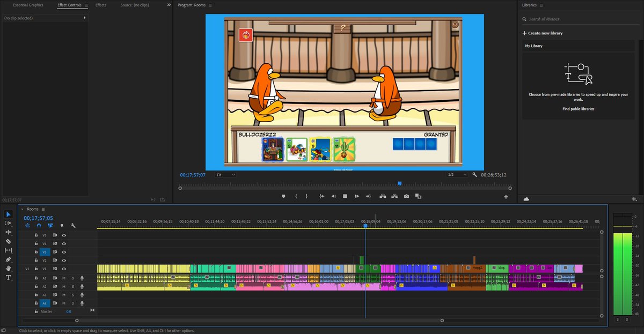Add Marker in Program monitor

point(284,196)
